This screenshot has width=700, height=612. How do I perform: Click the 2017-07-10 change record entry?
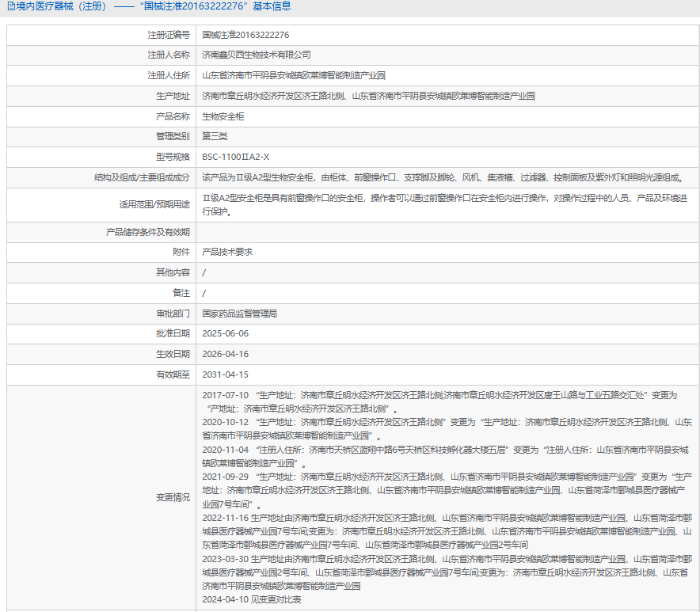439,402
